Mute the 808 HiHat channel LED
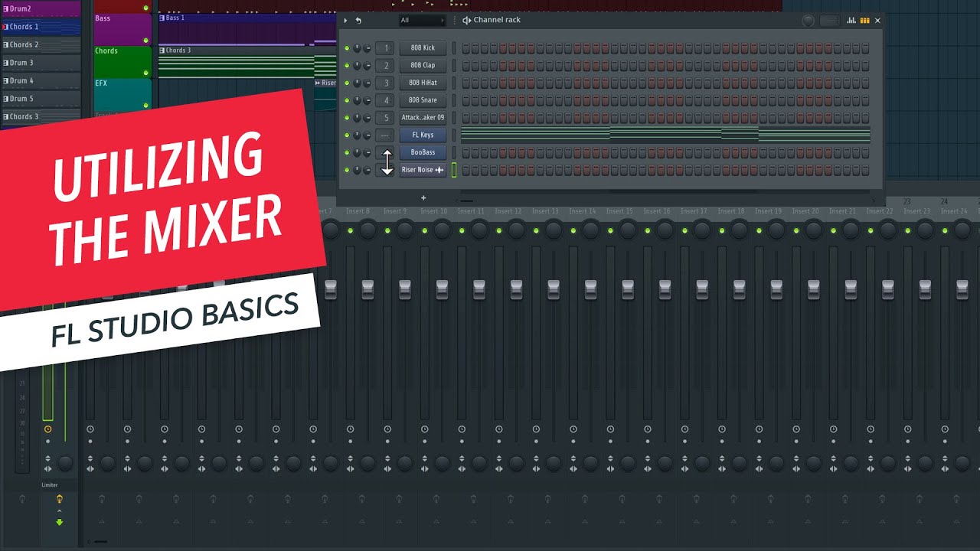 click(x=347, y=83)
